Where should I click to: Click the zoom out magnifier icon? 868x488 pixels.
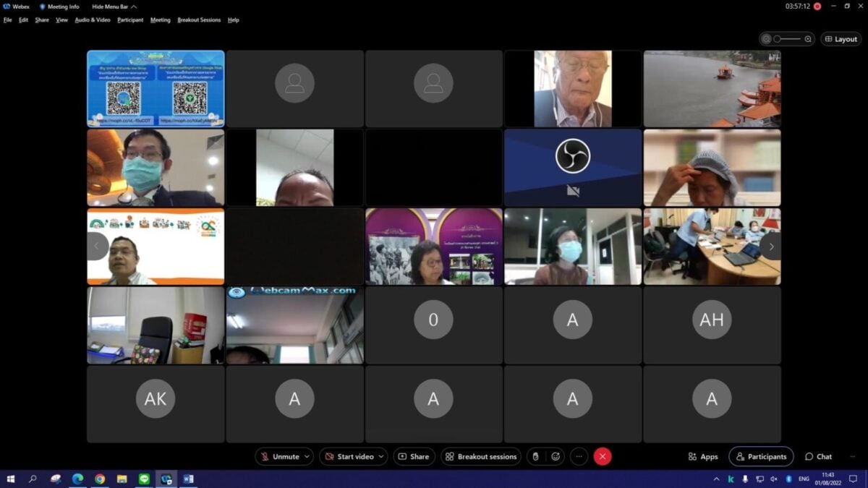tap(766, 39)
